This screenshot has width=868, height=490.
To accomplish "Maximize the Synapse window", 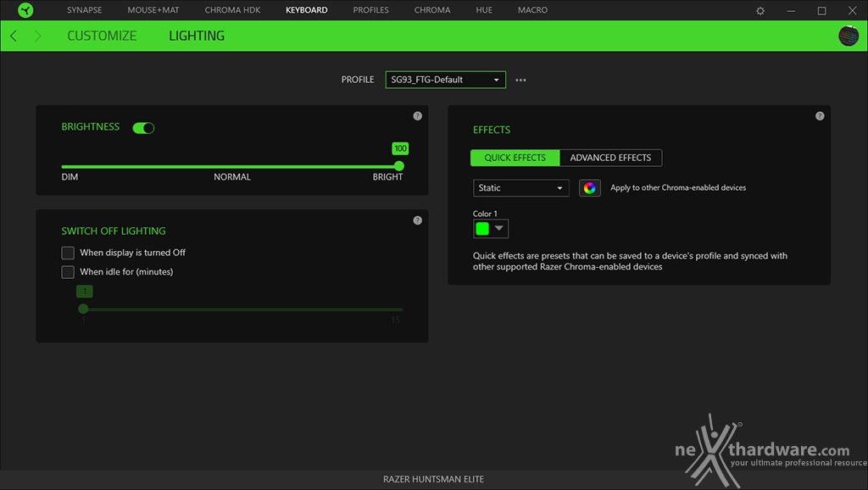I will [x=821, y=10].
